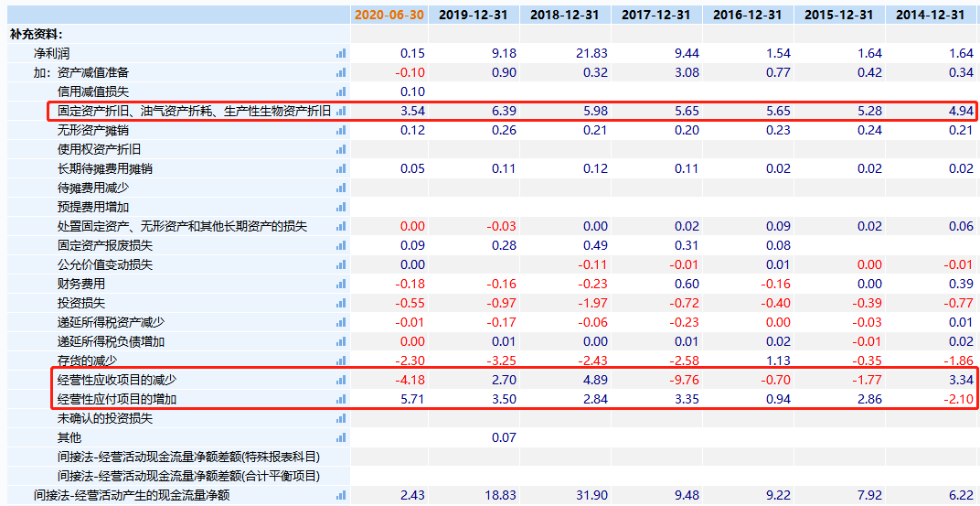Click the chart icon beside 资产减值准备
This screenshot has width=980, height=506.
341,72
